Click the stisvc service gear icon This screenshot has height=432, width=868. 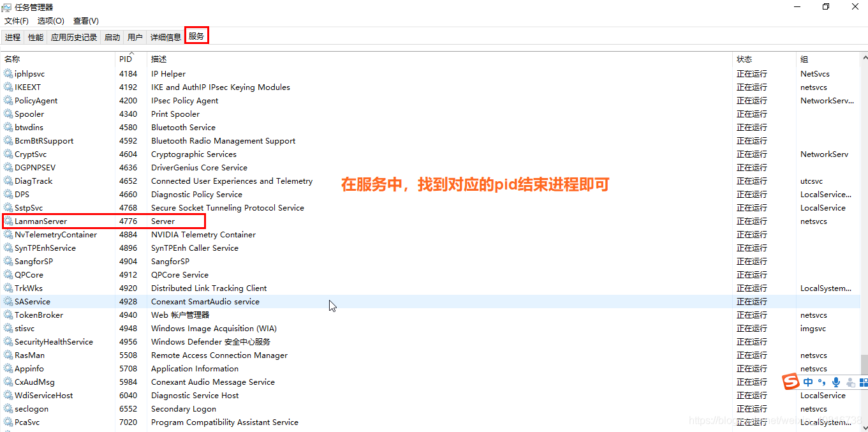click(8, 329)
